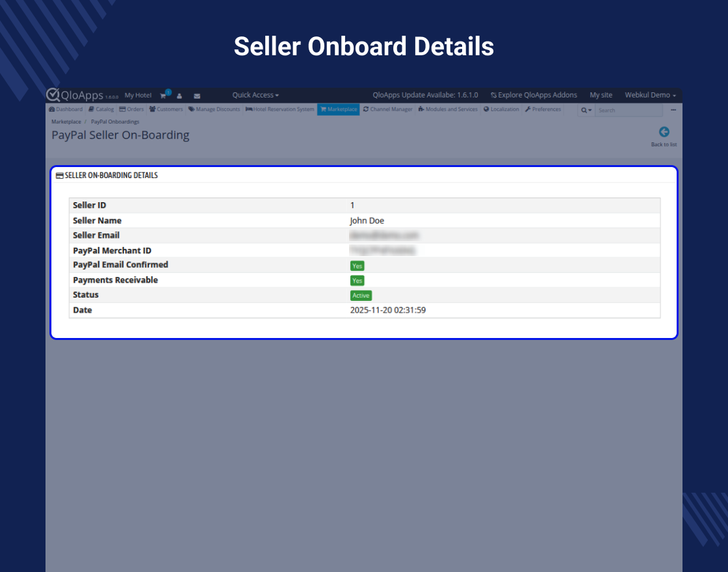728x572 pixels.
Task: Go to Marketplace breadcrumb
Action: [x=66, y=122]
